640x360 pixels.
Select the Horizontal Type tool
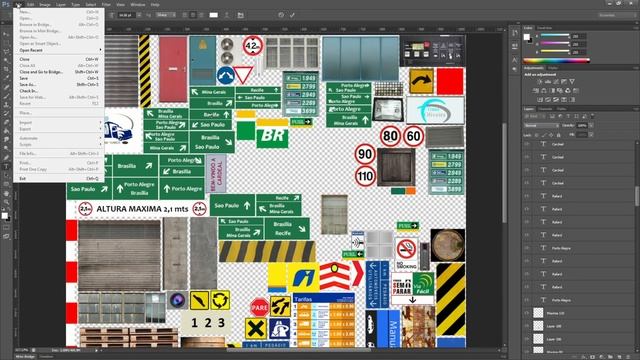6,167
